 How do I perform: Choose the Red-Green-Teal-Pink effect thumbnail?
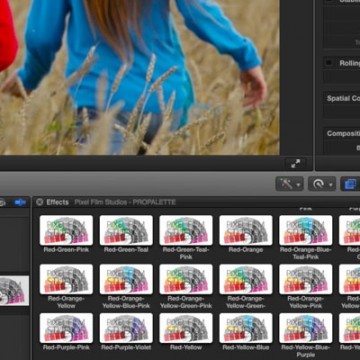click(x=186, y=230)
